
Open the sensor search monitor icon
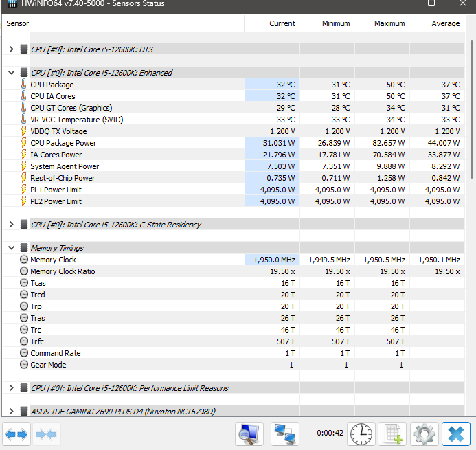click(249, 434)
